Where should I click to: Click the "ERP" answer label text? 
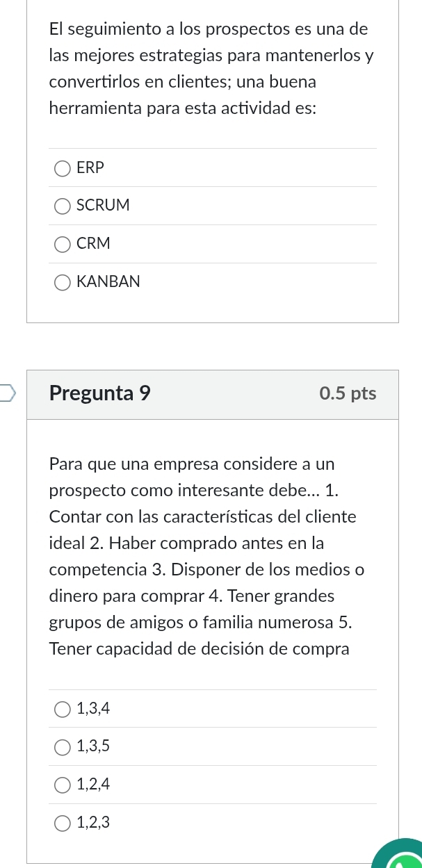[x=90, y=168]
